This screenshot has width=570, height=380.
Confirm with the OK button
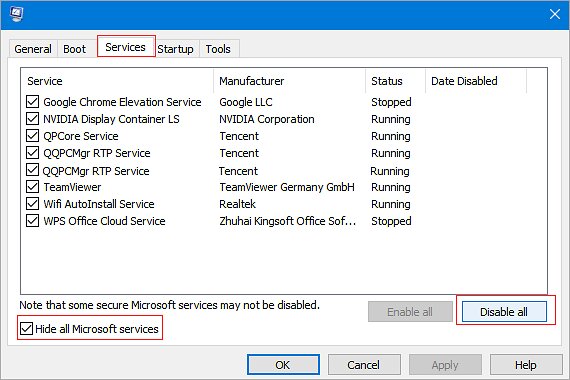[x=283, y=365]
